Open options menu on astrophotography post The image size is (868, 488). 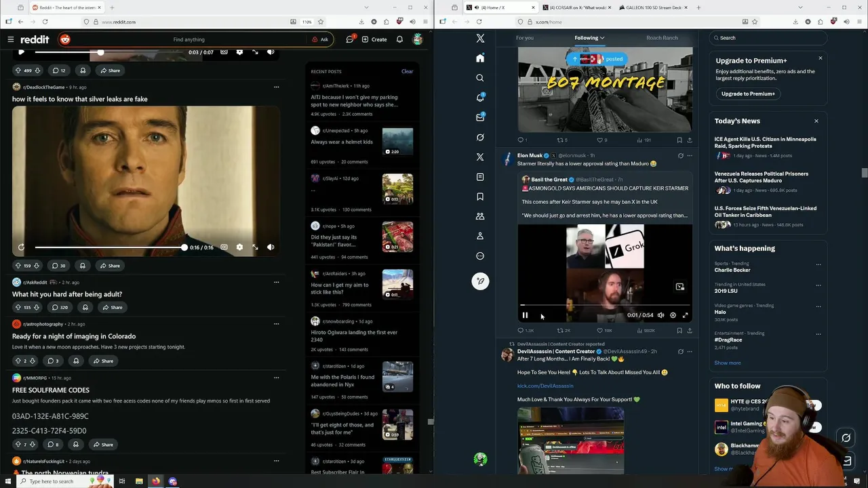[x=276, y=324]
